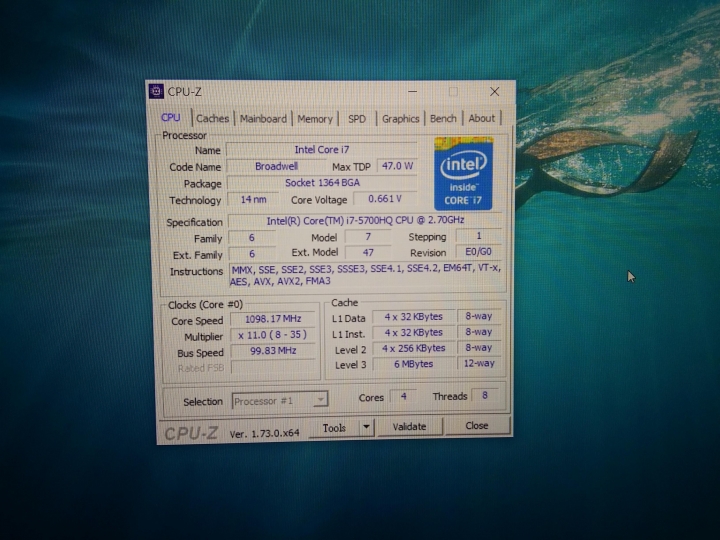The height and width of the screenshot is (540, 720).
Task: Click the Validate button
Action: point(409,427)
